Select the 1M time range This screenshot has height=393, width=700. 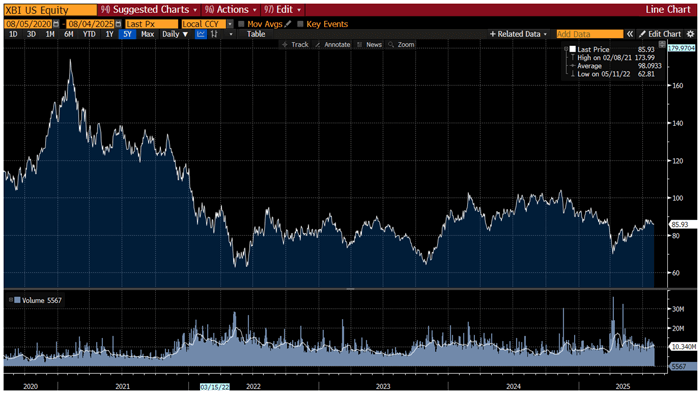point(50,34)
